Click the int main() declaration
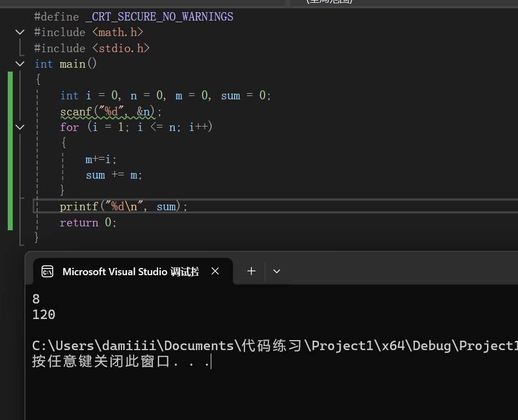 (x=65, y=64)
